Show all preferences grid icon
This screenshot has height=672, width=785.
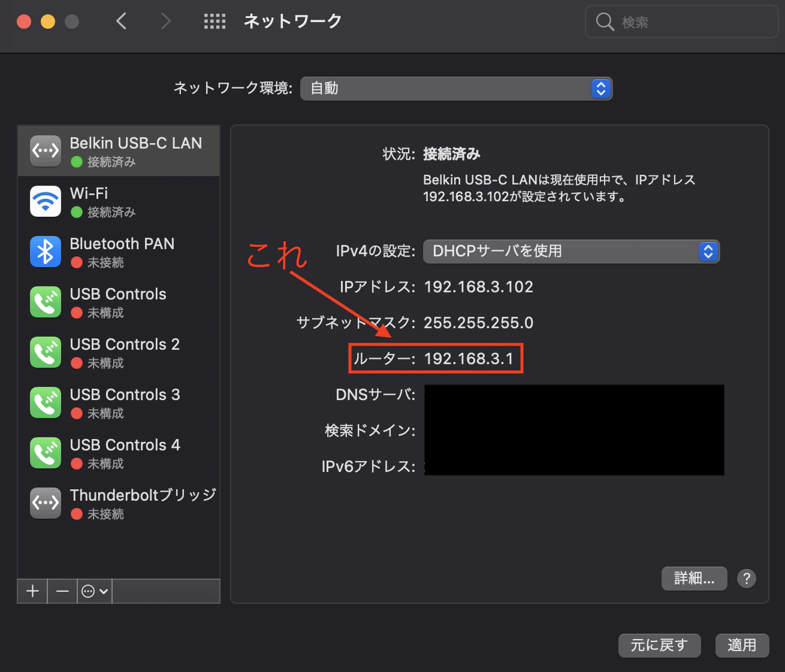coord(215,22)
